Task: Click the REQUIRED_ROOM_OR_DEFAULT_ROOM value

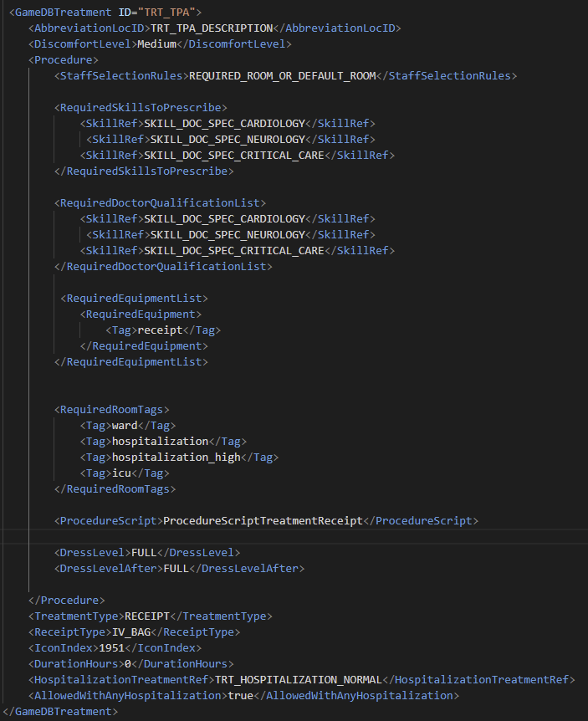Action: (x=283, y=76)
